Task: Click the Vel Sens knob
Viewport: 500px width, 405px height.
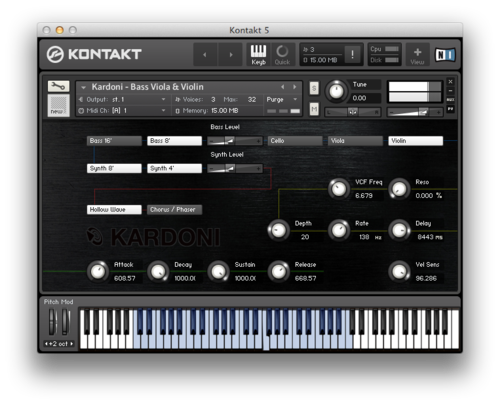Action: click(x=399, y=271)
